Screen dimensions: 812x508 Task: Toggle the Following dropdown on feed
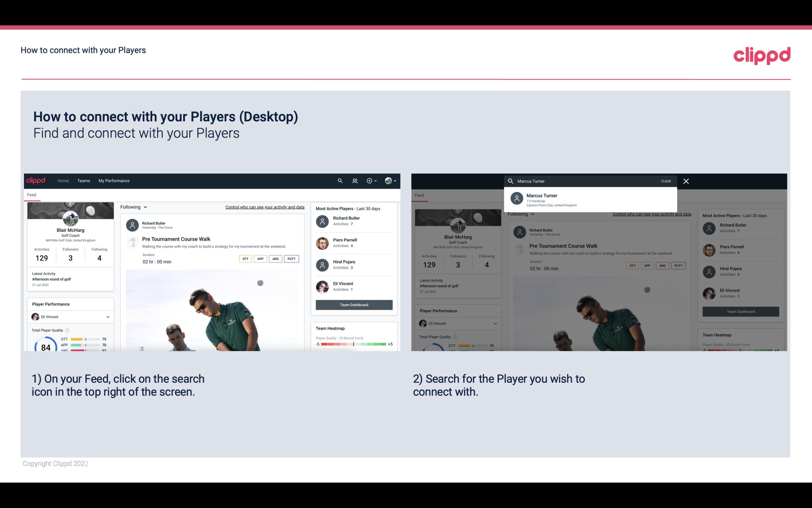(x=133, y=206)
